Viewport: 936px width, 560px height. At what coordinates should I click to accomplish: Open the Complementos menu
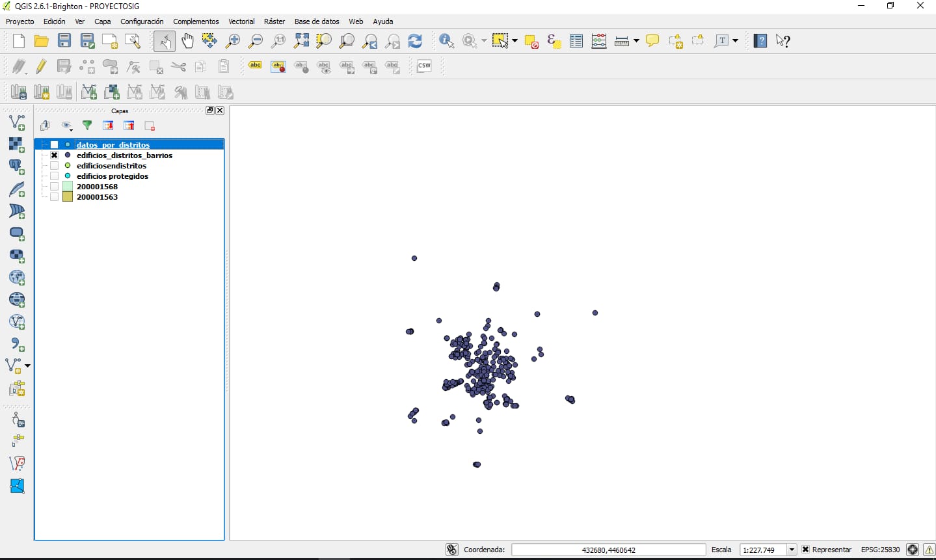196,21
